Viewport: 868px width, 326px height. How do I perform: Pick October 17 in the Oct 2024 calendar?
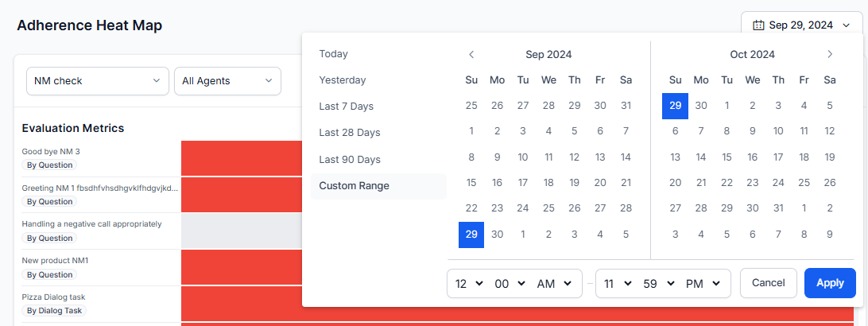click(x=778, y=157)
